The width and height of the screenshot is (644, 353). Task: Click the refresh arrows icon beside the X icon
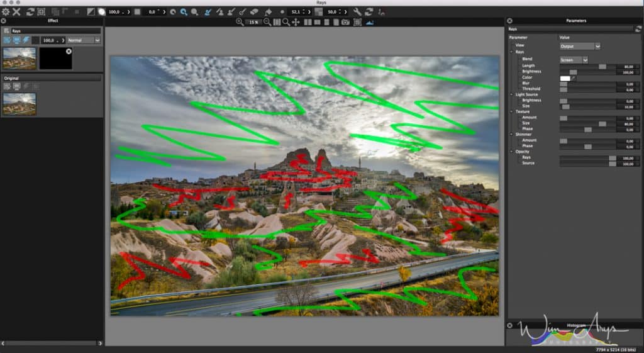[x=30, y=12]
